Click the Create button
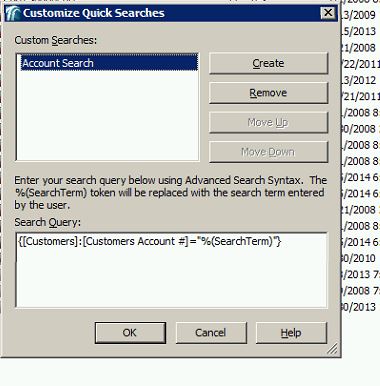380x386 pixels. pyautogui.click(x=268, y=63)
